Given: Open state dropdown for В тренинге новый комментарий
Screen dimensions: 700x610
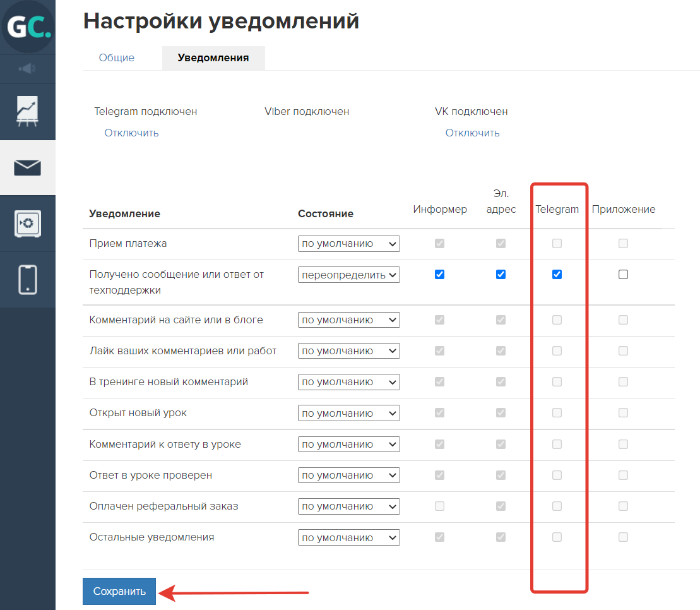Looking at the screenshot, I should [x=348, y=382].
